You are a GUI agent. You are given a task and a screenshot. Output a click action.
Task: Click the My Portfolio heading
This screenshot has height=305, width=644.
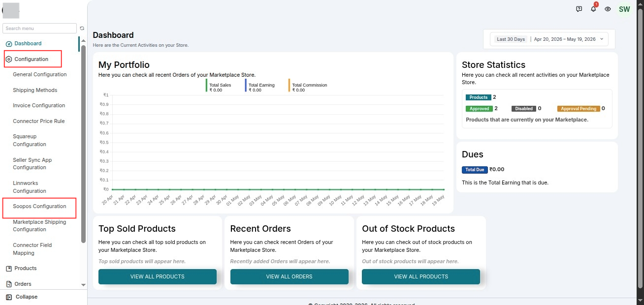point(124,65)
